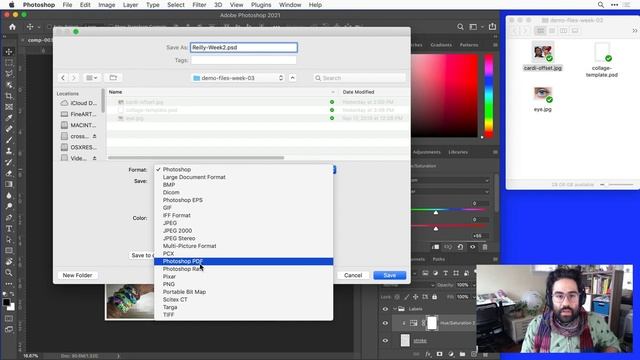Hide the Labels group layer
This screenshot has height=360, width=640.
coord(385,309)
